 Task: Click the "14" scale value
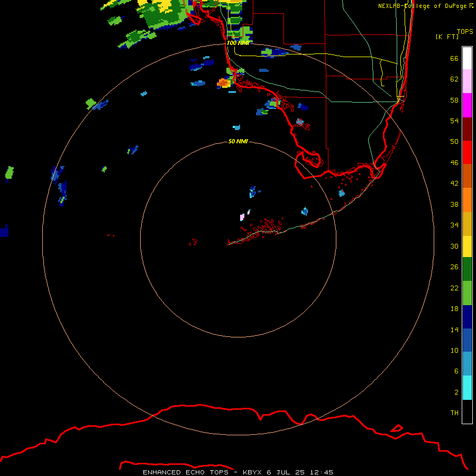tap(454, 329)
